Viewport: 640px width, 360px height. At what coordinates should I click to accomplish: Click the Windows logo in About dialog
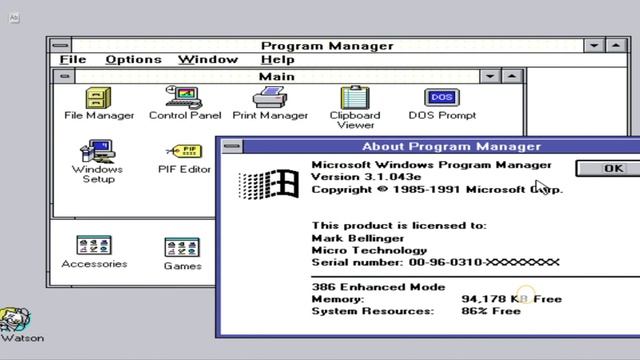(269, 184)
